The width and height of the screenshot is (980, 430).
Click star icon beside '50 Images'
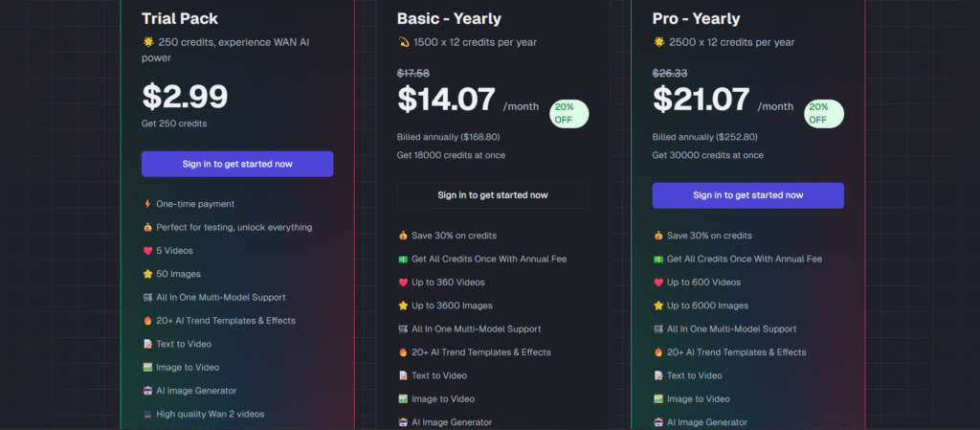[x=147, y=274]
